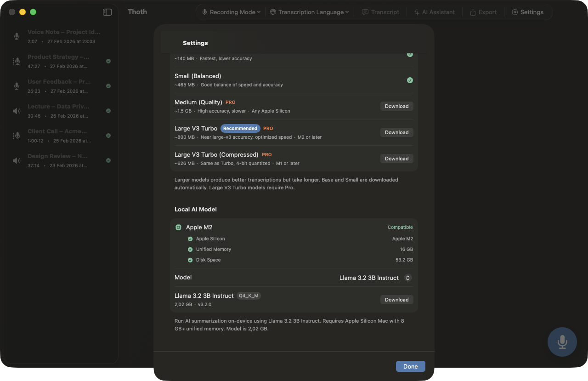Open the Llama 3.2 3B Instruct model selector
This screenshot has width=588, height=381.
pos(375,278)
